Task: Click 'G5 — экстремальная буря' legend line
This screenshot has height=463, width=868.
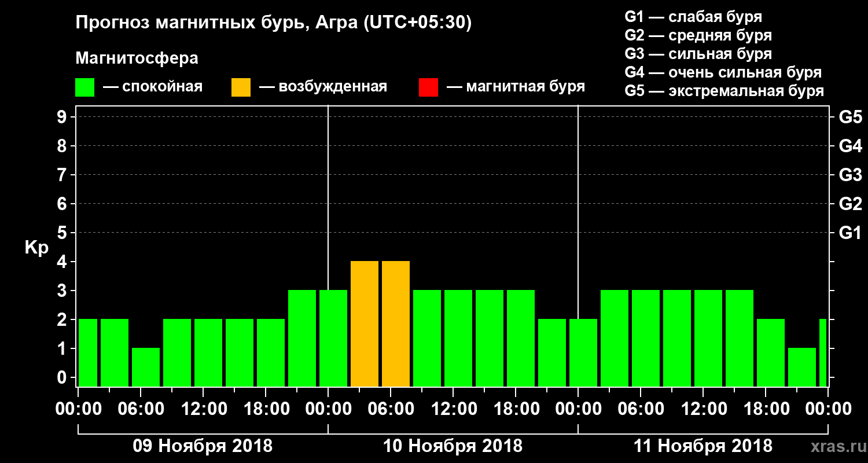Action: [724, 91]
